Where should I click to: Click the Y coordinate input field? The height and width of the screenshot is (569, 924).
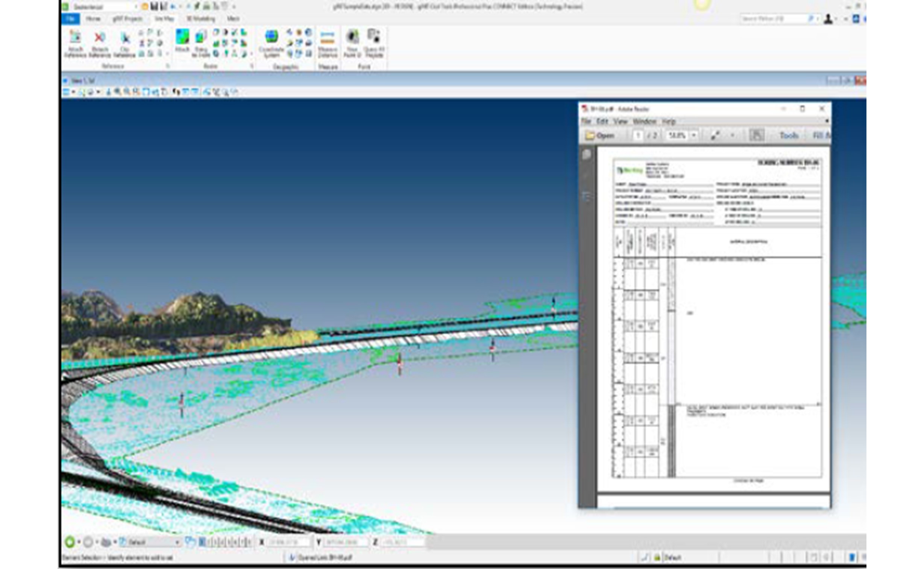click(346, 542)
